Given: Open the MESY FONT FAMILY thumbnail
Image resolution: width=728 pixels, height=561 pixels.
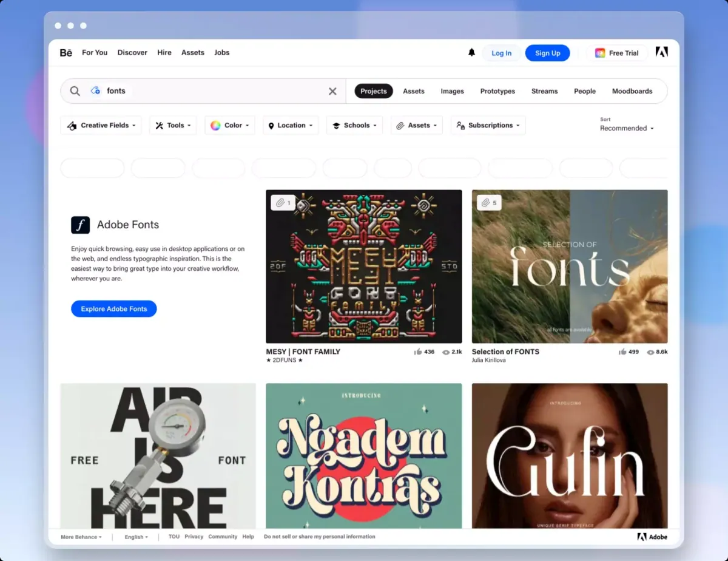Looking at the screenshot, I should pos(364,267).
